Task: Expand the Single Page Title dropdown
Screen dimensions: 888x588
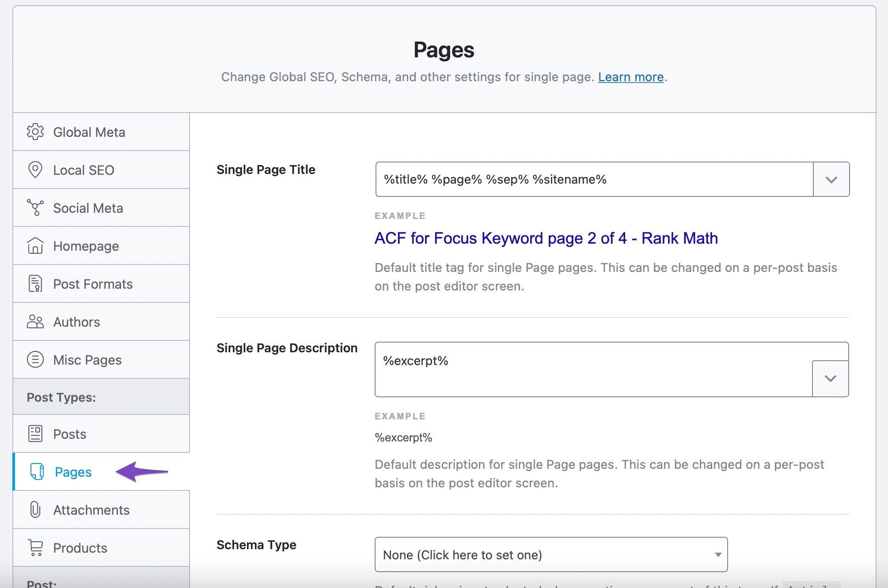Action: pyautogui.click(x=831, y=179)
